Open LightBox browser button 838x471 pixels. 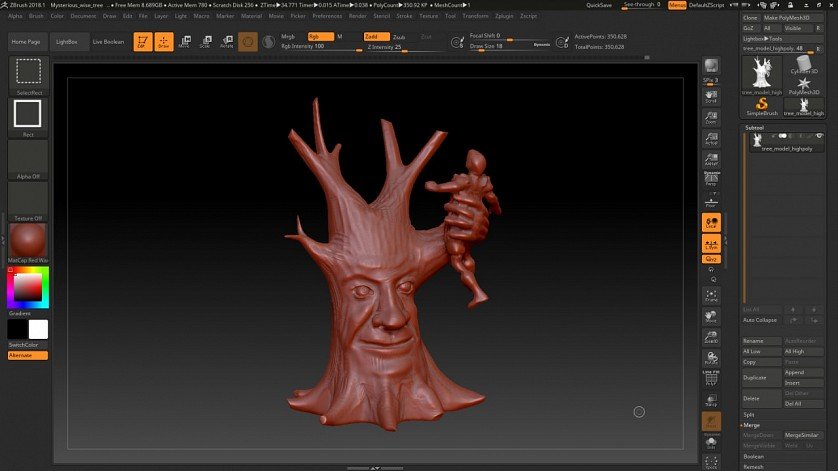click(x=67, y=42)
